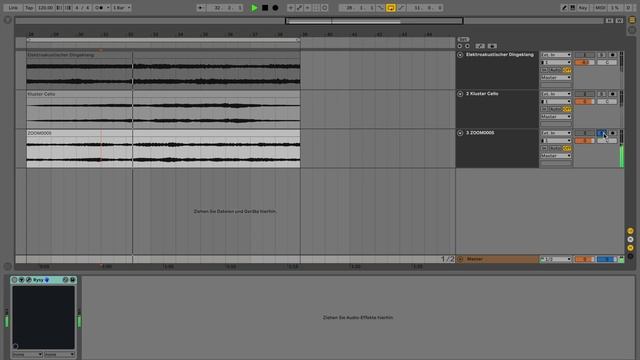Toggle In/Out section show button
The width and height of the screenshot is (640, 360).
pos(630,231)
